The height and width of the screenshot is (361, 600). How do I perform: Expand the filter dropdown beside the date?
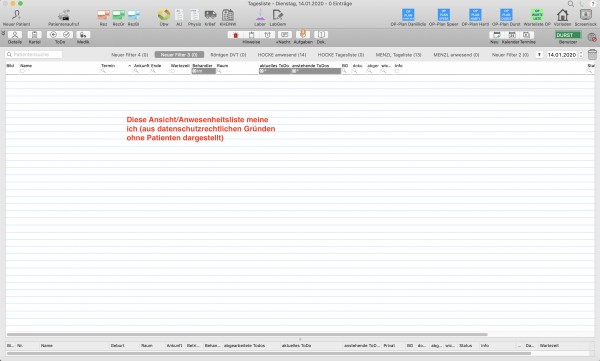coord(539,55)
